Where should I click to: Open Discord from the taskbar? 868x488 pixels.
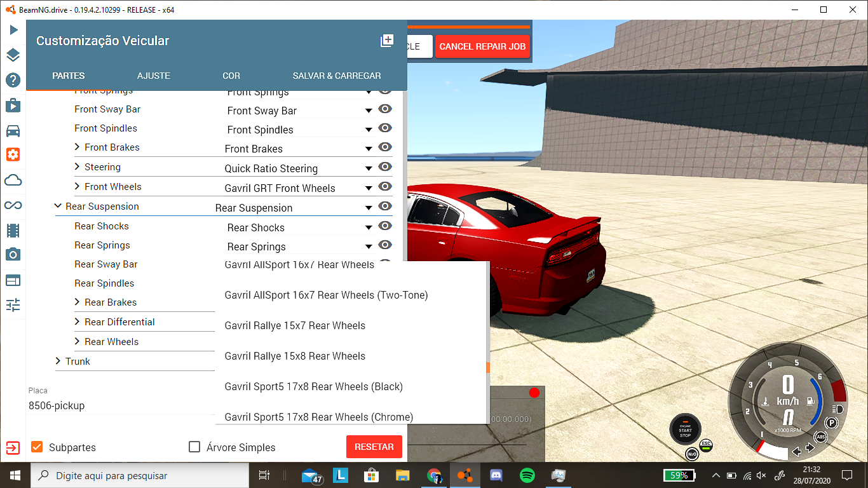(x=496, y=475)
